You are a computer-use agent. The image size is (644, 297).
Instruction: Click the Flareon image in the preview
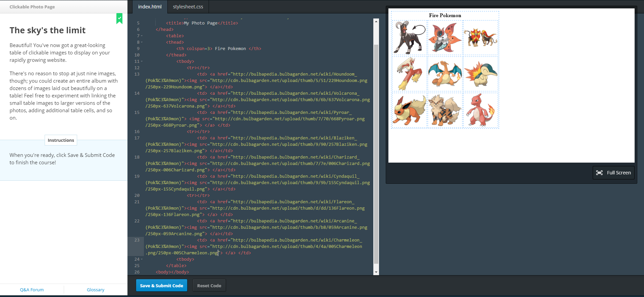click(409, 110)
